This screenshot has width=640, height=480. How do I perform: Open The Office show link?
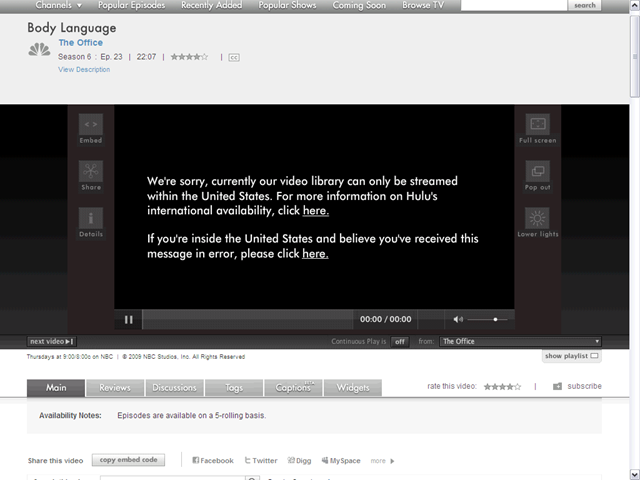[81, 43]
